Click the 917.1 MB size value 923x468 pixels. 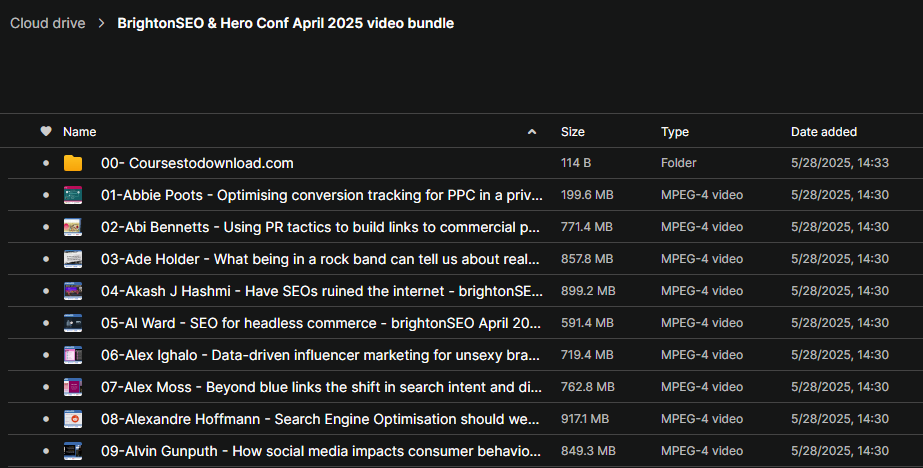click(585, 419)
